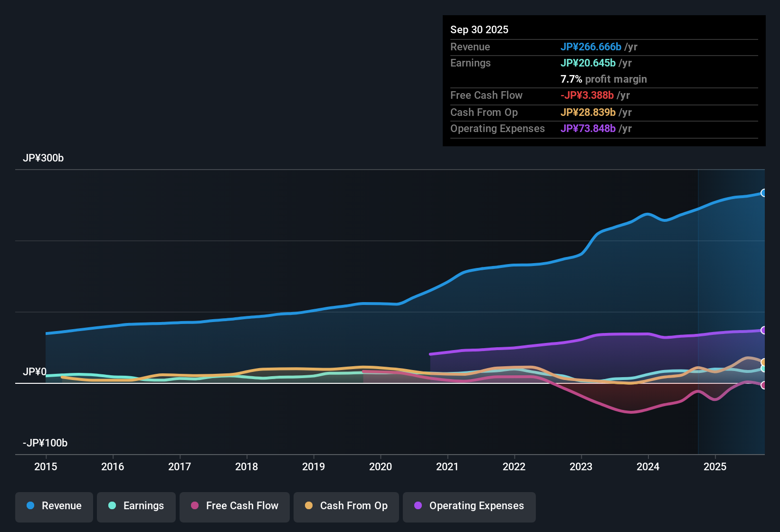The height and width of the screenshot is (532, 780).
Task: Click the JP¥266.666b revenue value
Action: [591, 47]
